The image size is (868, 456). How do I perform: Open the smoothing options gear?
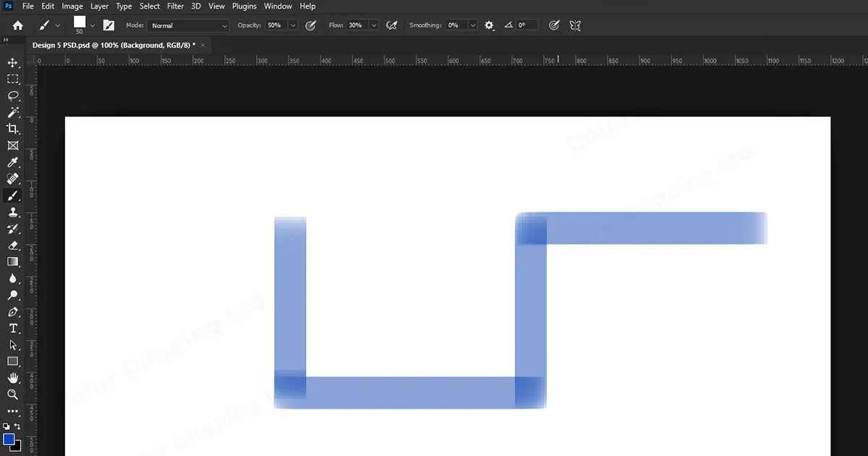489,25
